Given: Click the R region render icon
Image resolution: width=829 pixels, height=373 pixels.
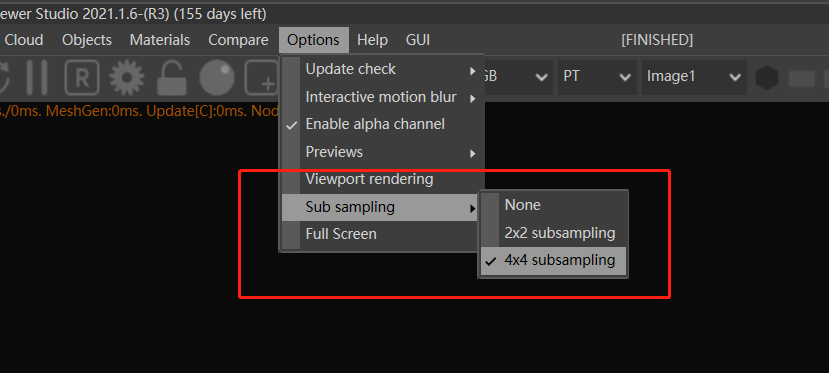Looking at the screenshot, I should pyautogui.click(x=82, y=78).
